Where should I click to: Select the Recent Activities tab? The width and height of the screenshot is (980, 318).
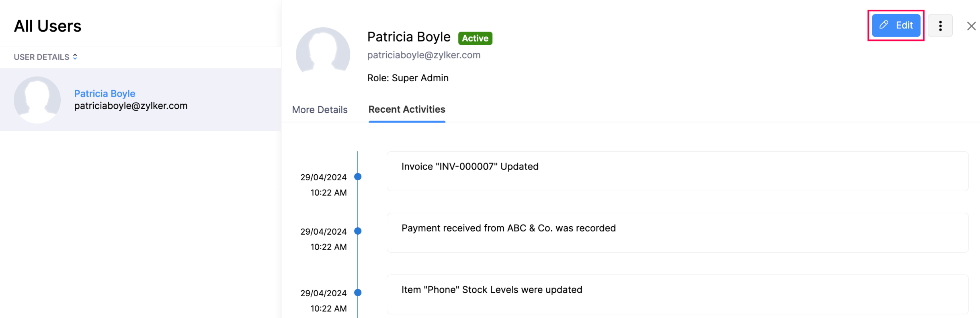tap(406, 109)
